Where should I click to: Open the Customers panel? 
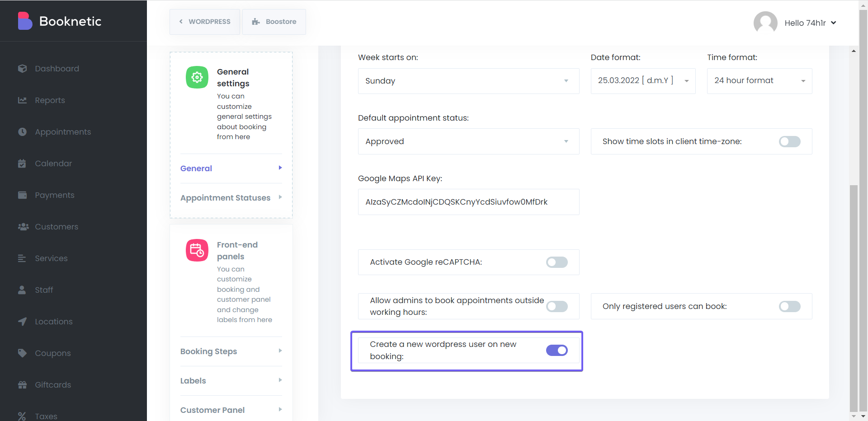coord(57,226)
